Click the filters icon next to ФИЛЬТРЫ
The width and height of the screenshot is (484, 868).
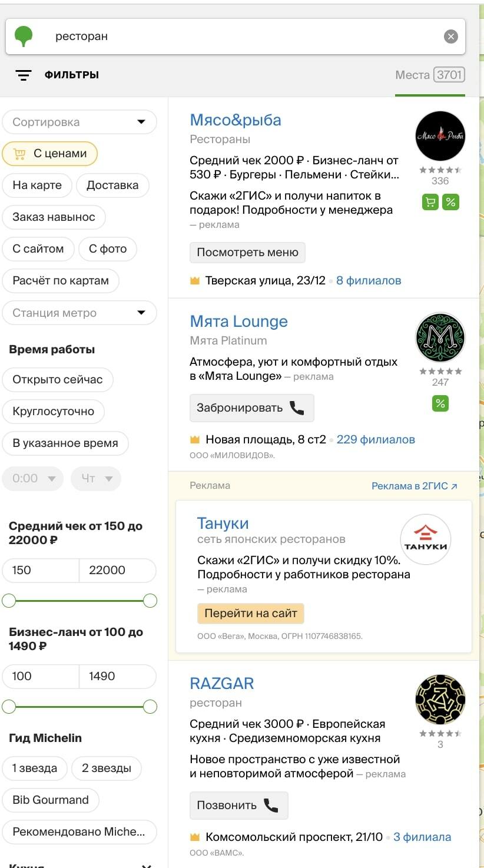pyautogui.click(x=24, y=75)
